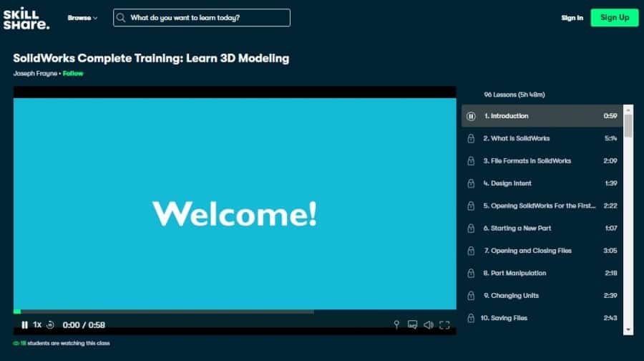Select lesson '3. File Formats in SolidWorks'
The height and width of the screenshot is (361, 644).
coord(542,160)
